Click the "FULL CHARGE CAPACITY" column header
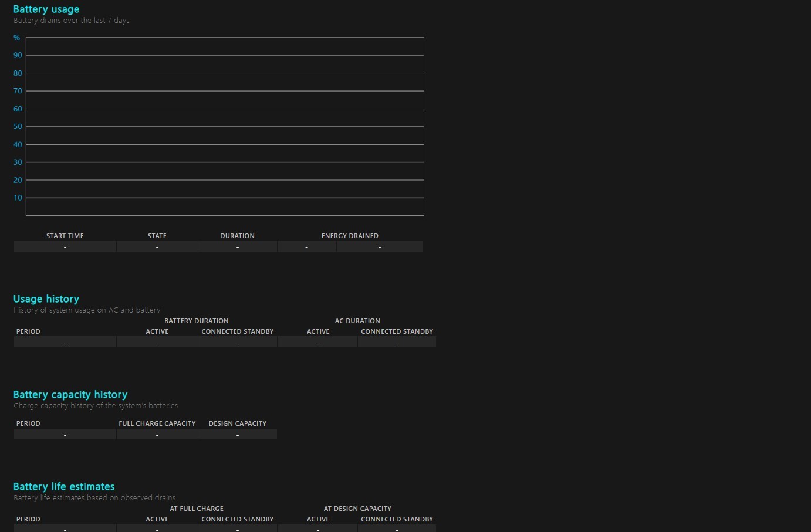The width and height of the screenshot is (811, 532). coord(157,423)
